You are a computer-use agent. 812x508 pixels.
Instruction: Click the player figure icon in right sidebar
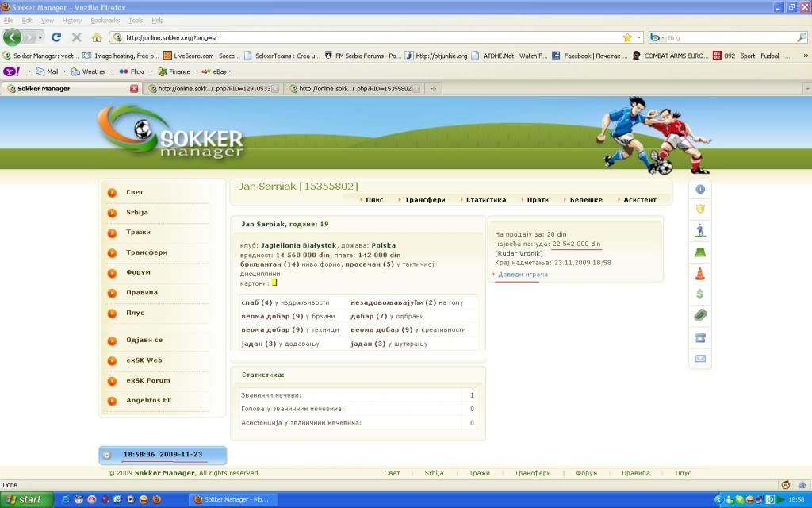point(700,230)
